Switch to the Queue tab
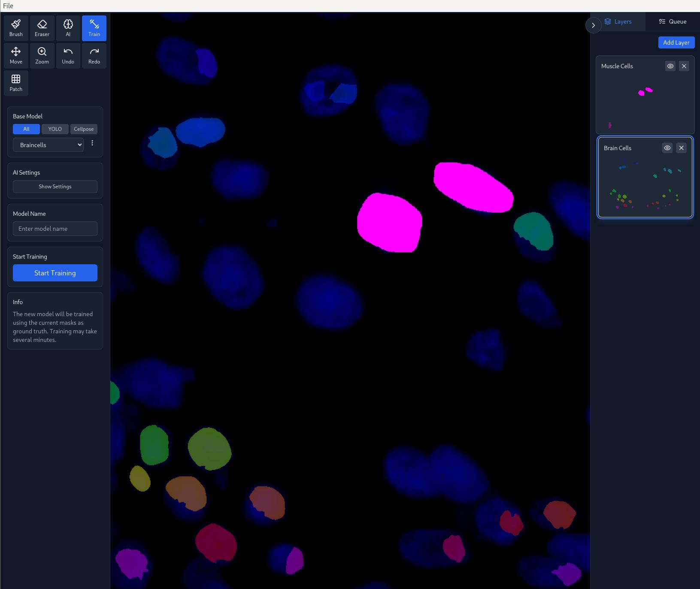700x589 pixels. point(672,21)
